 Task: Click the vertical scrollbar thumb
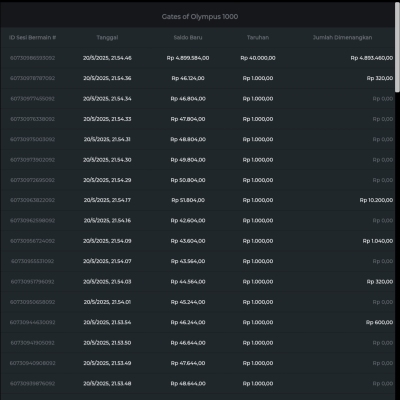click(x=397, y=47)
